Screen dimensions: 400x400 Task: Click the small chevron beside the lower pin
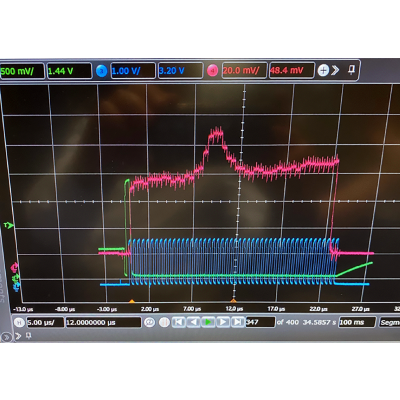[x=19, y=336]
